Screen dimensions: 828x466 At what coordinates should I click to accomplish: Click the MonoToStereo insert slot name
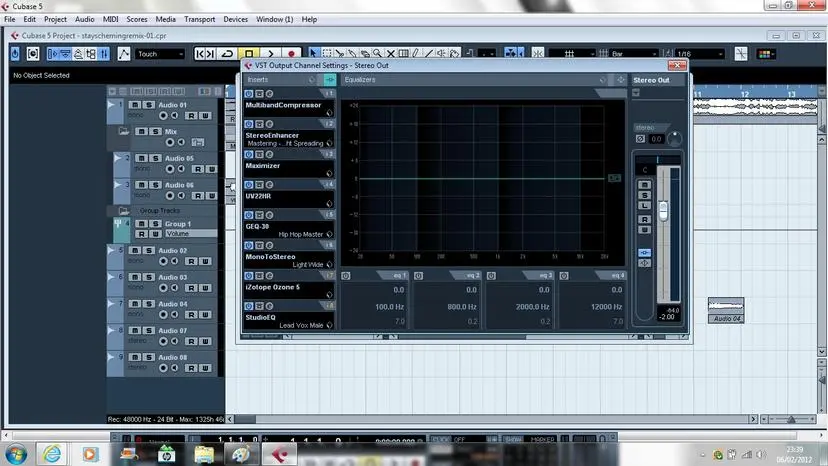270,257
